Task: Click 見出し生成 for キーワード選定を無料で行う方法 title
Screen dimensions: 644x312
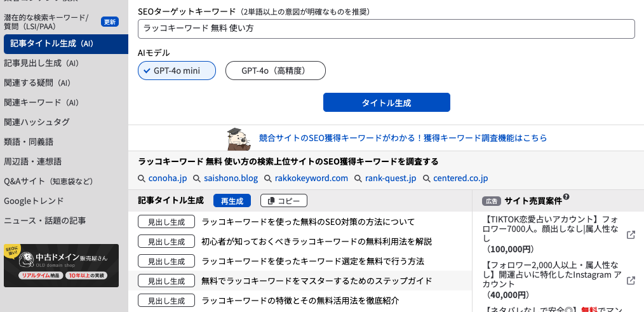Action: coord(166,261)
